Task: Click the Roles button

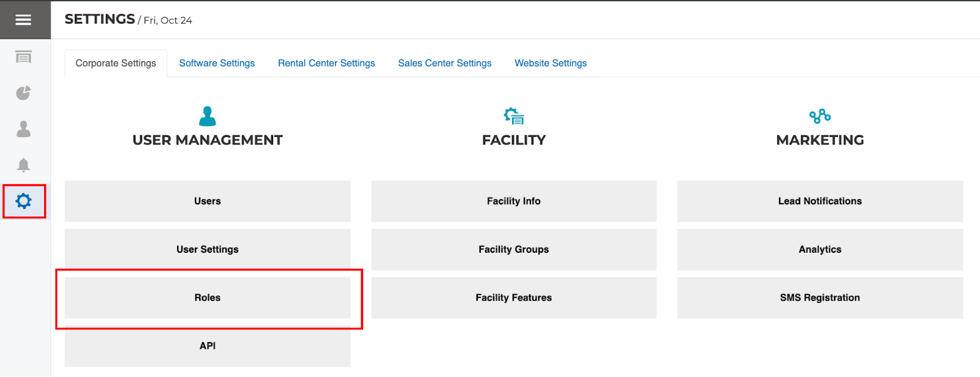Action: pyautogui.click(x=208, y=298)
